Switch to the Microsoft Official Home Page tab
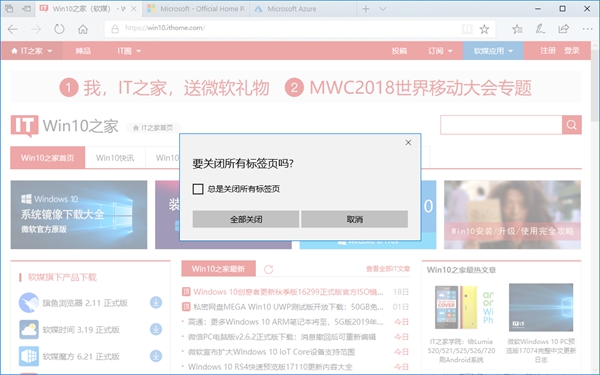The image size is (600, 375). pyautogui.click(x=196, y=9)
